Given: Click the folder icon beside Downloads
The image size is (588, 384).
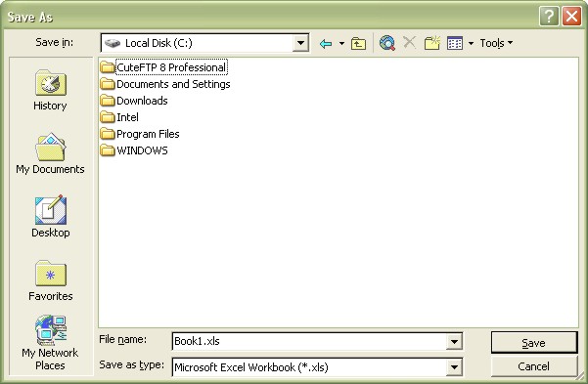Looking at the screenshot, I should click(x=108, y=101).
